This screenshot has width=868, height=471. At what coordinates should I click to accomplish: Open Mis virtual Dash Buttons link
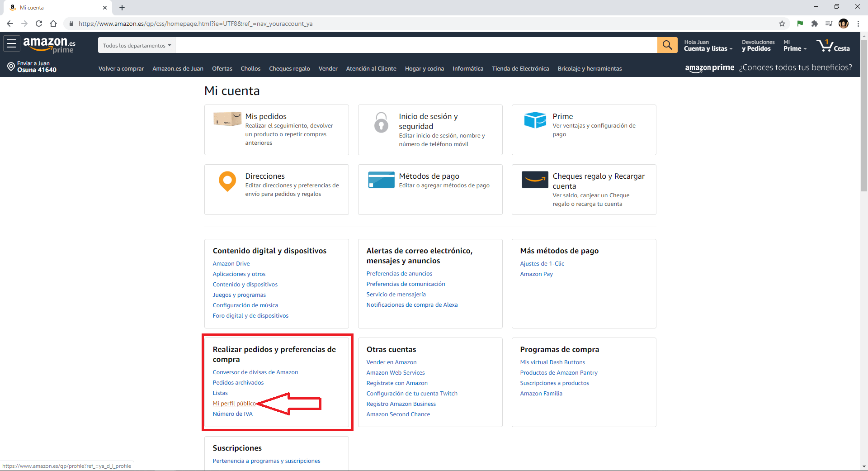point(552,362)
